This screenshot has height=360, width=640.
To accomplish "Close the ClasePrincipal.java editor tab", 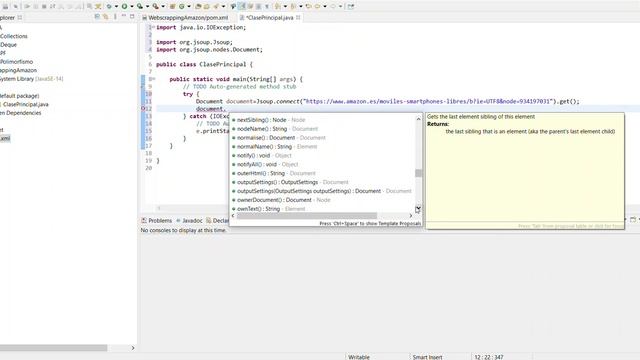I will (298, 18).
